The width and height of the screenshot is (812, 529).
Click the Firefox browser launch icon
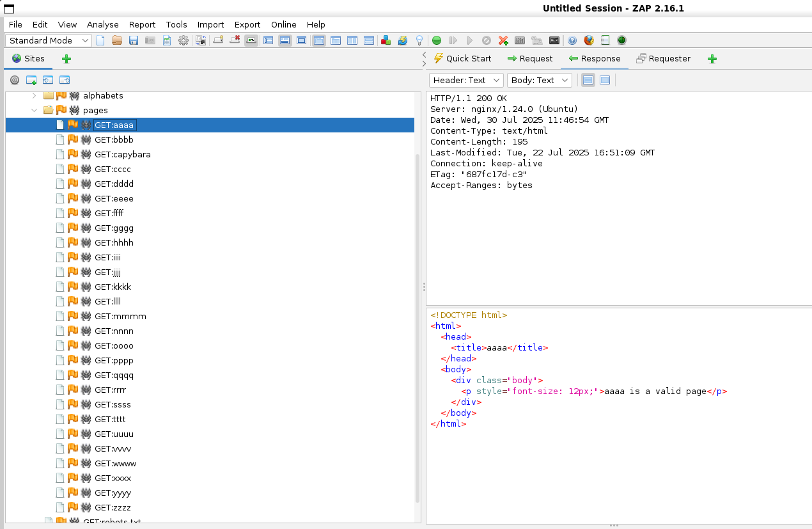[588, 40]
